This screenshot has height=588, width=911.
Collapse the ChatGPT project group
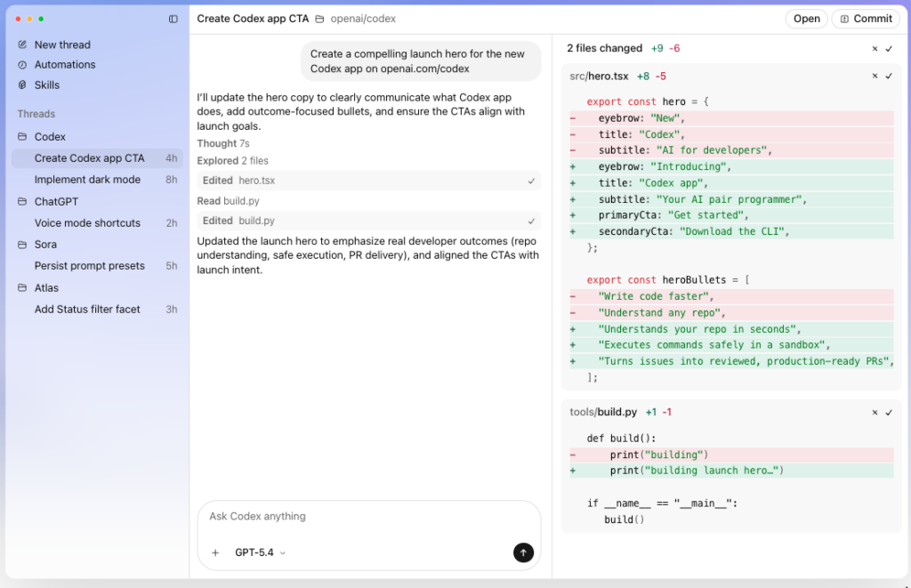(56, 202)
